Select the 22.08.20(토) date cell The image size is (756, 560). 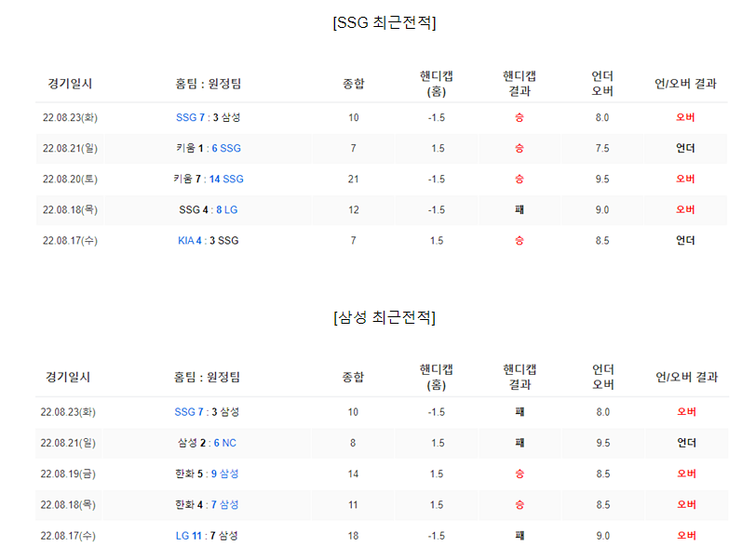coord(70,180)
